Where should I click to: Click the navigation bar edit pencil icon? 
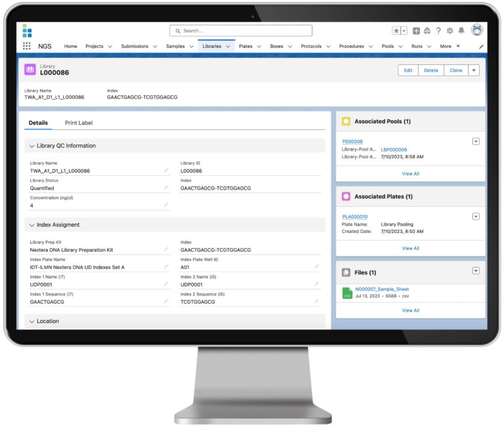tap(481, 47)
